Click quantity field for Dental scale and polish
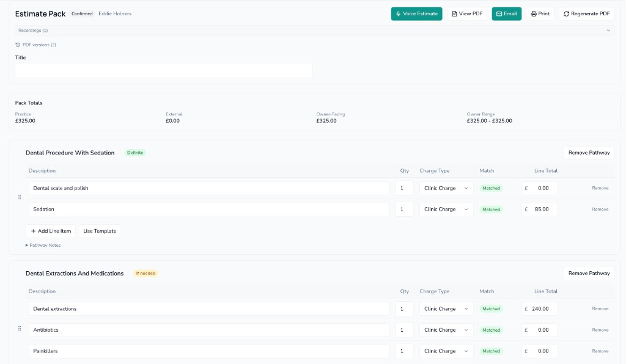626x364 pixels. [405, 188]
